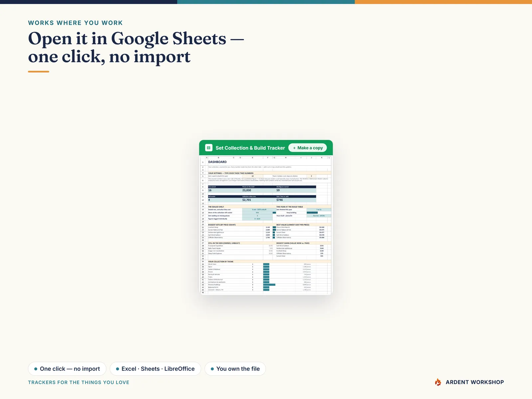
Task: Select column header B in the spreadsheet
Action: click(x=218, y=158)
